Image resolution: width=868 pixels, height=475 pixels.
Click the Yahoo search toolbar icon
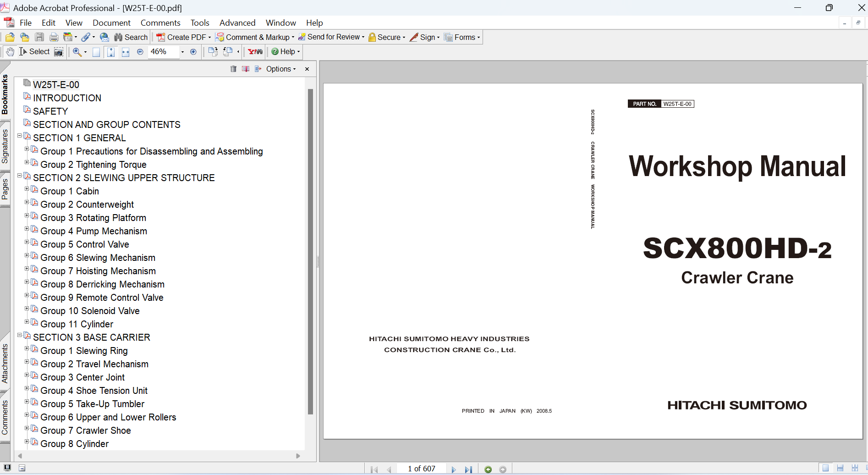pos(255,52)
